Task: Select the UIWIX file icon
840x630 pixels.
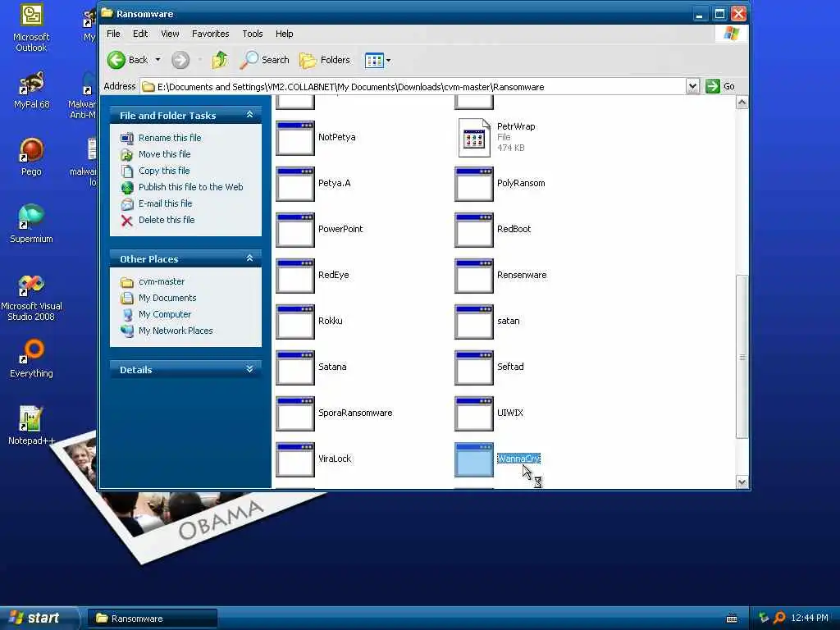Action: (x=474, y=413)
